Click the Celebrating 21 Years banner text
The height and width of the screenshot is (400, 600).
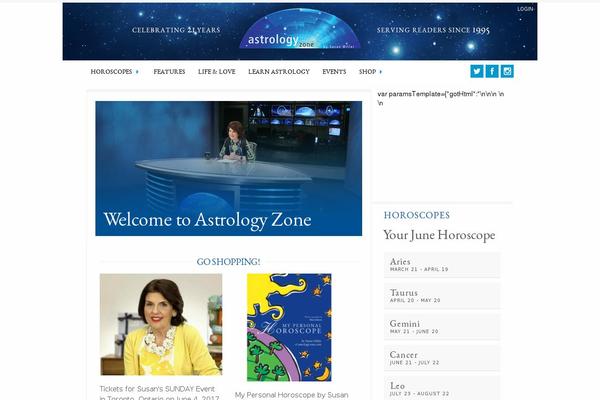[176, 30]
